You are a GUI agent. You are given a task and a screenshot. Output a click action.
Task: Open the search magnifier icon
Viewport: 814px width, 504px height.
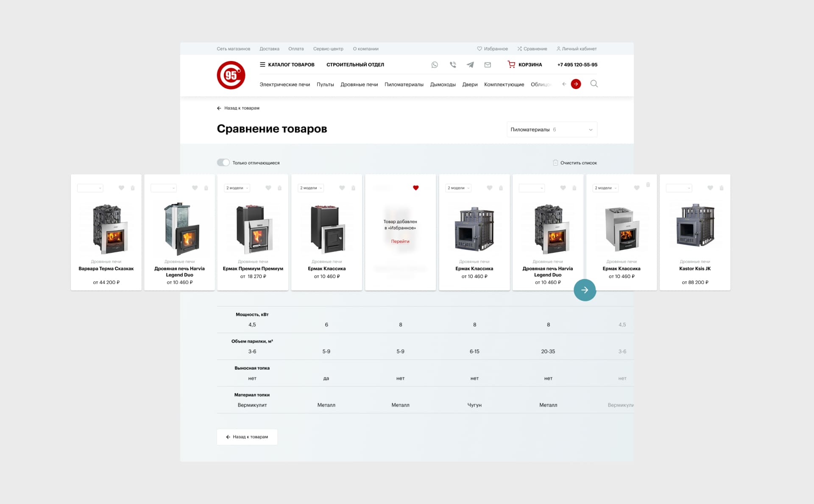(x=594, y=84)
